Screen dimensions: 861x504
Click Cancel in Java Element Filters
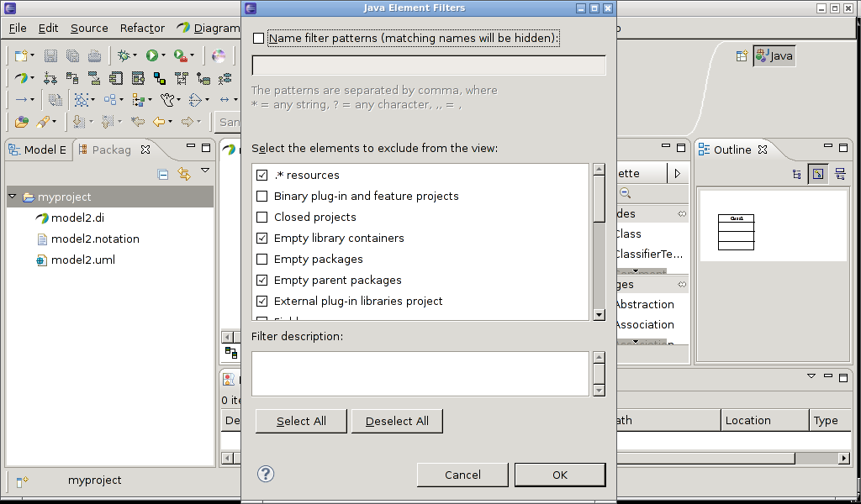[462, 475]
